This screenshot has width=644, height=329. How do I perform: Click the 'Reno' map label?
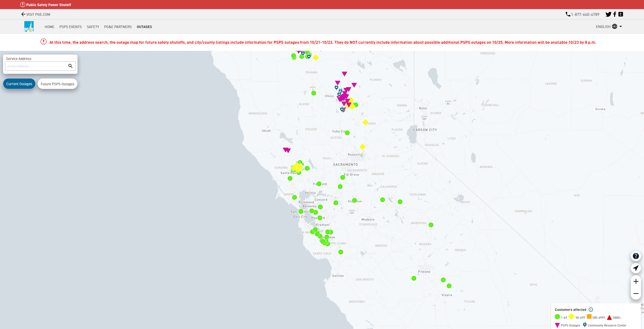[x=423, y=108]
